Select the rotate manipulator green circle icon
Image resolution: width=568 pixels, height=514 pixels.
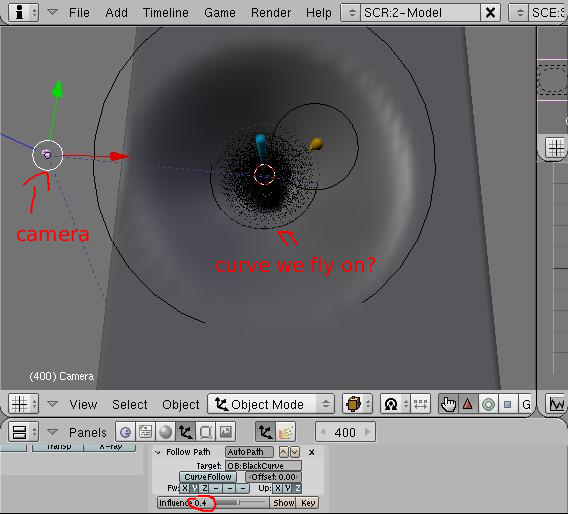(x=488, y=404)
